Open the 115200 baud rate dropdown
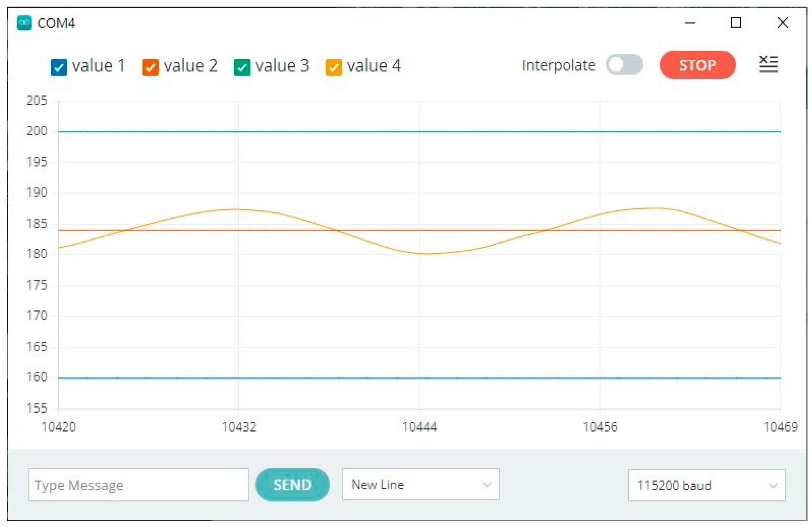 pos(706,485)
